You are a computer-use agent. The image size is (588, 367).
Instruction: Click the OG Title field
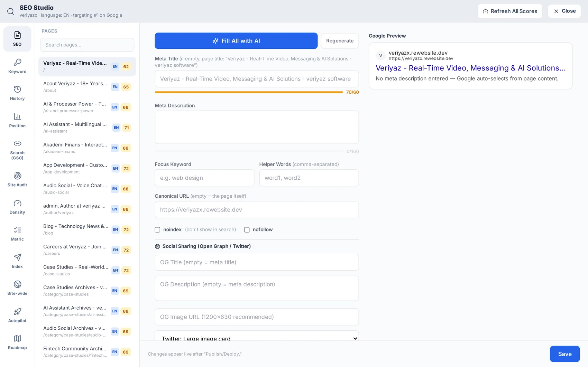(257, 262)
